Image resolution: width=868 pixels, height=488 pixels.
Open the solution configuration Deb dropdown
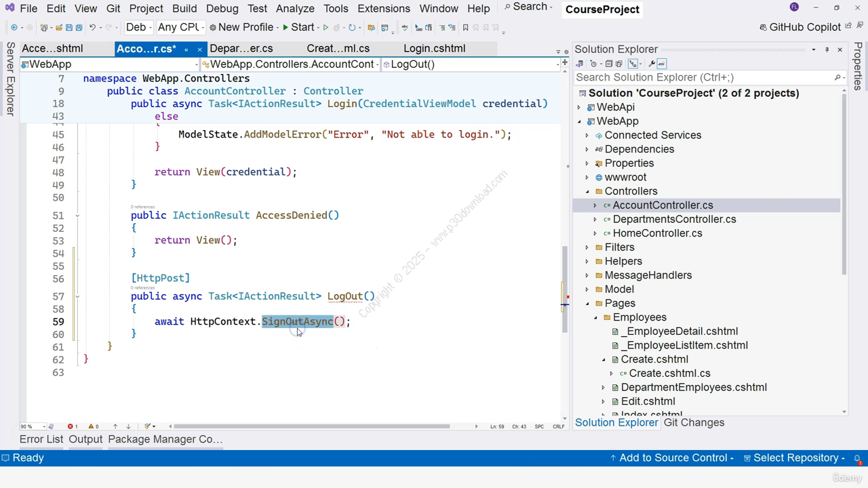coord(138,27)
